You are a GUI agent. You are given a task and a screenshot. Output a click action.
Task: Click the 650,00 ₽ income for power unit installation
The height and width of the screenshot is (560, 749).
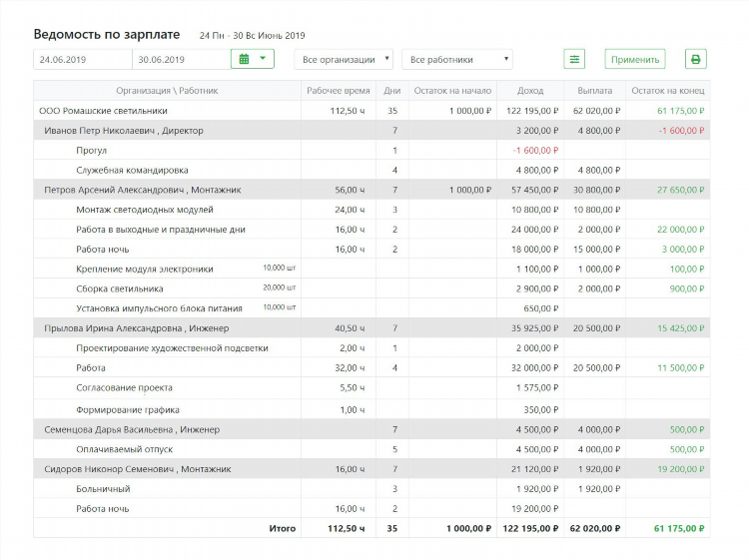click(x=540, y=308)
